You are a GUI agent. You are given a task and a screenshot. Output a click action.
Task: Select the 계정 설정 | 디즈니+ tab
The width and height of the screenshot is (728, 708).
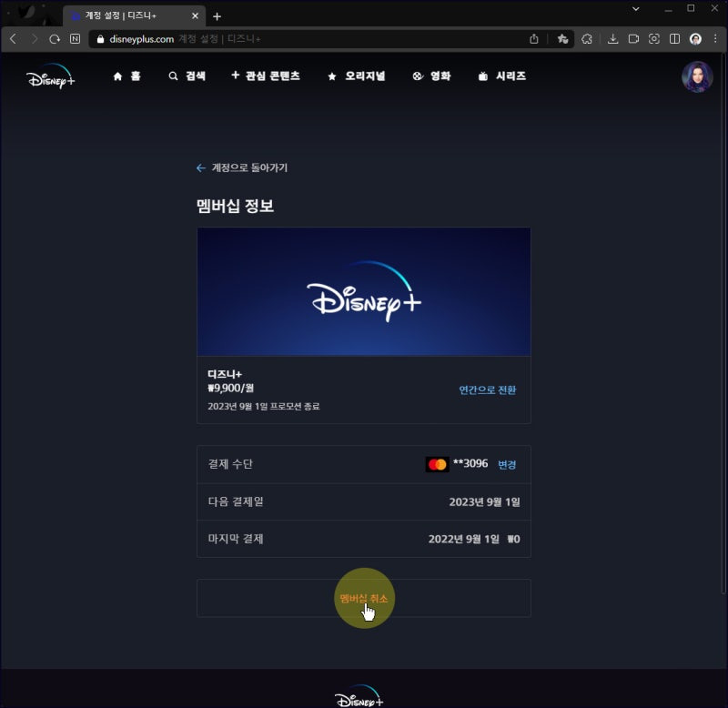pyautogui.click(x=134, y=15)
